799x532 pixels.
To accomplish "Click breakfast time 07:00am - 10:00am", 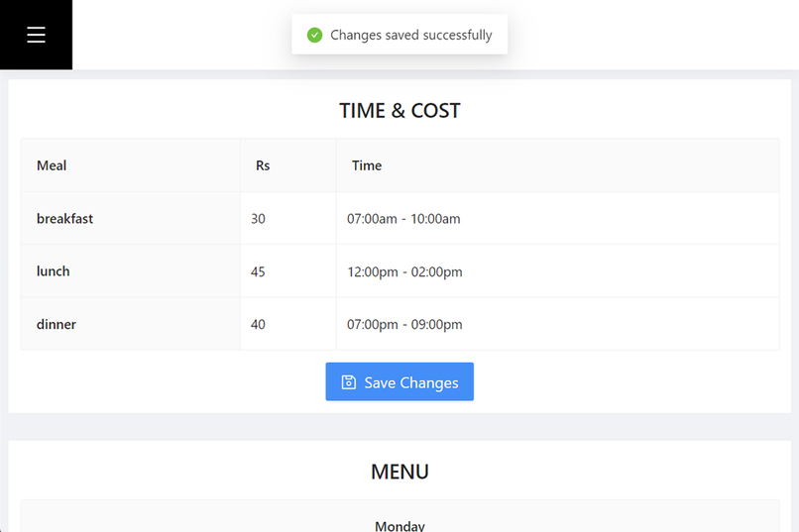I will (x=403, y=219).
